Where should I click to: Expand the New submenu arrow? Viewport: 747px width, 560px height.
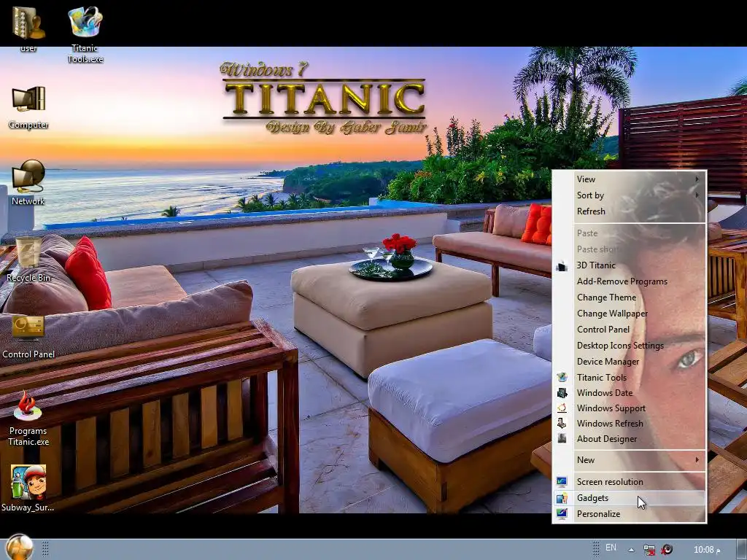[x=697, y=460]
